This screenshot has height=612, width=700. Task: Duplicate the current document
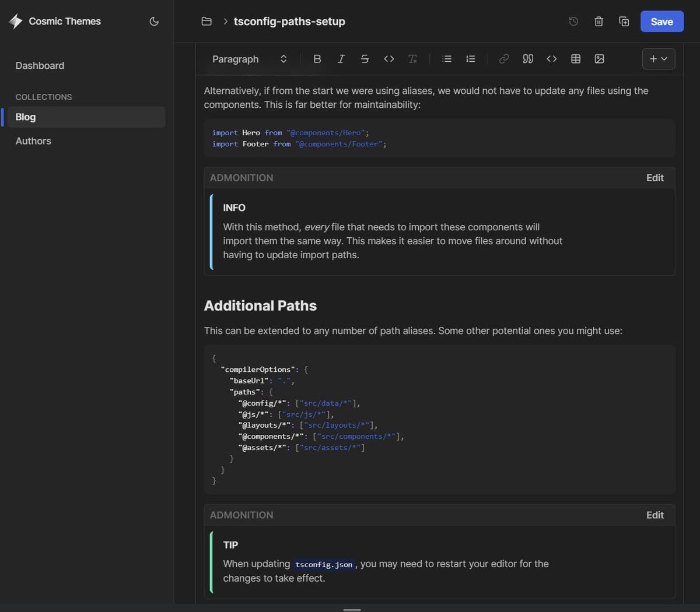point(624,21)
